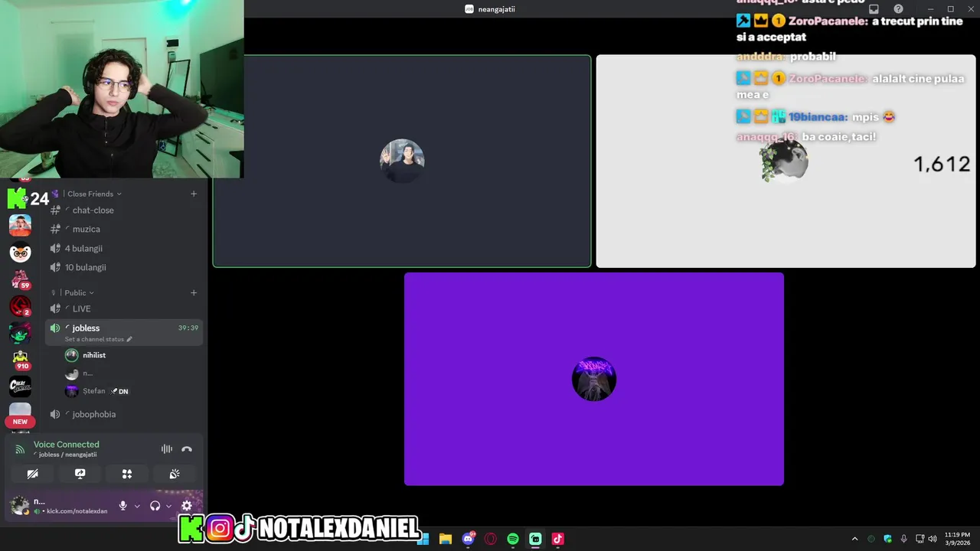Click the microphone tray icon
This screenshot has height=551, width=980.
click(x=904, y=539)
